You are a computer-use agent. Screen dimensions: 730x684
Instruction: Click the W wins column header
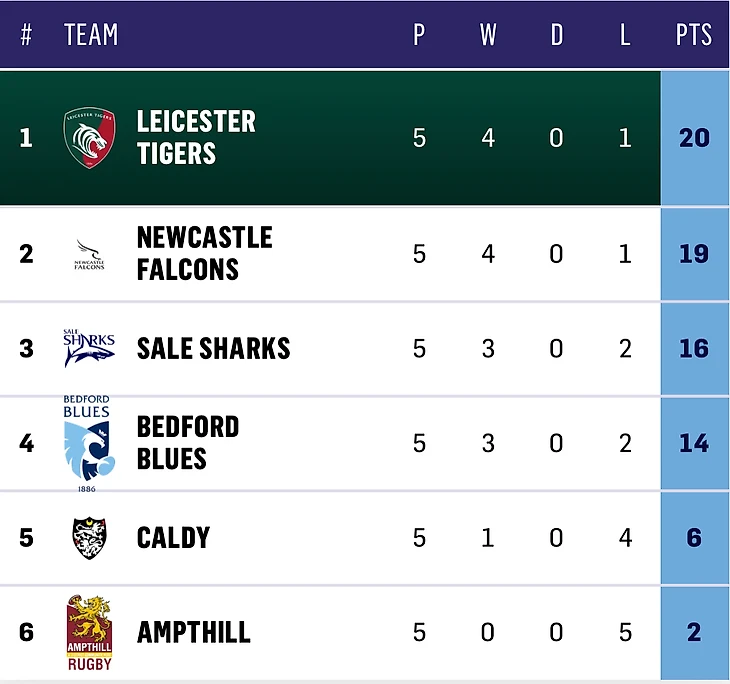tap(488, 35)
